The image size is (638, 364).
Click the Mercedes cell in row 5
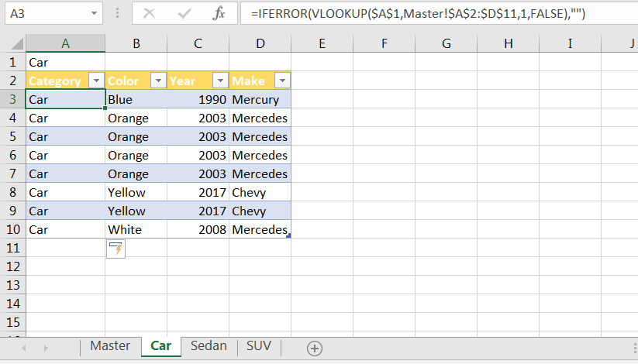coord(260,136)
